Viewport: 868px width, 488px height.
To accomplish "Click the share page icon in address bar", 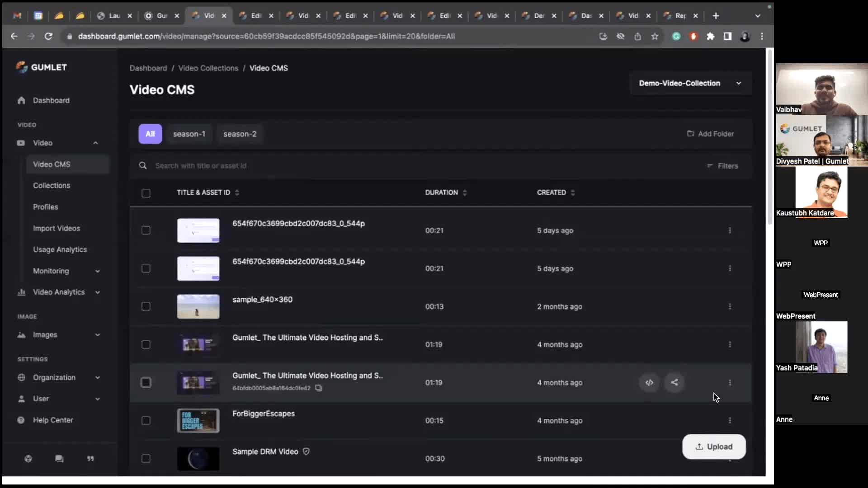I will [x=637, y=36].
